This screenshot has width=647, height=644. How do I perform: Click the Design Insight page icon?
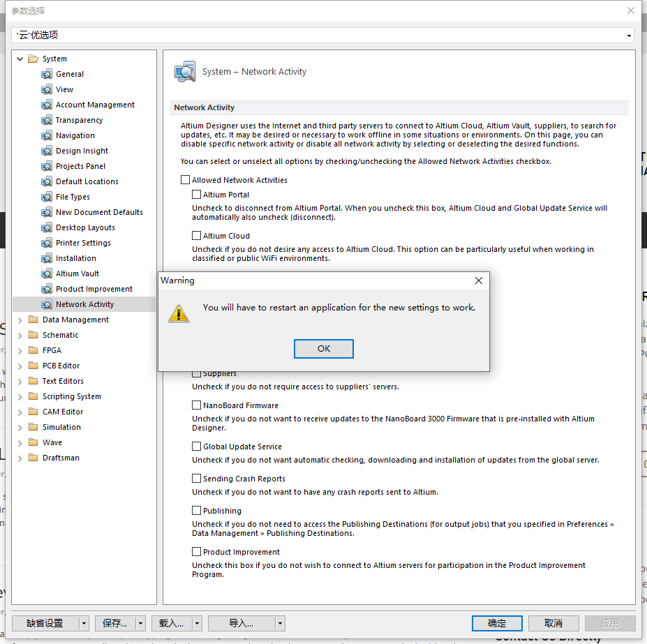47,151
